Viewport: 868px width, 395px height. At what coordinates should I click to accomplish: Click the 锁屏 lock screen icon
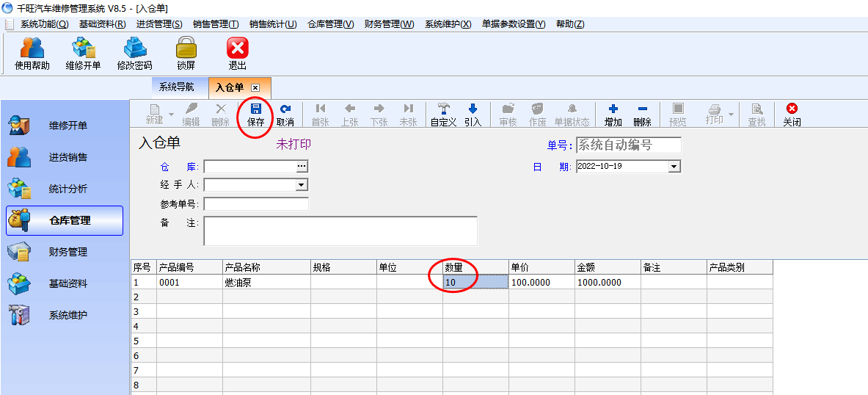tap(186, 53)
